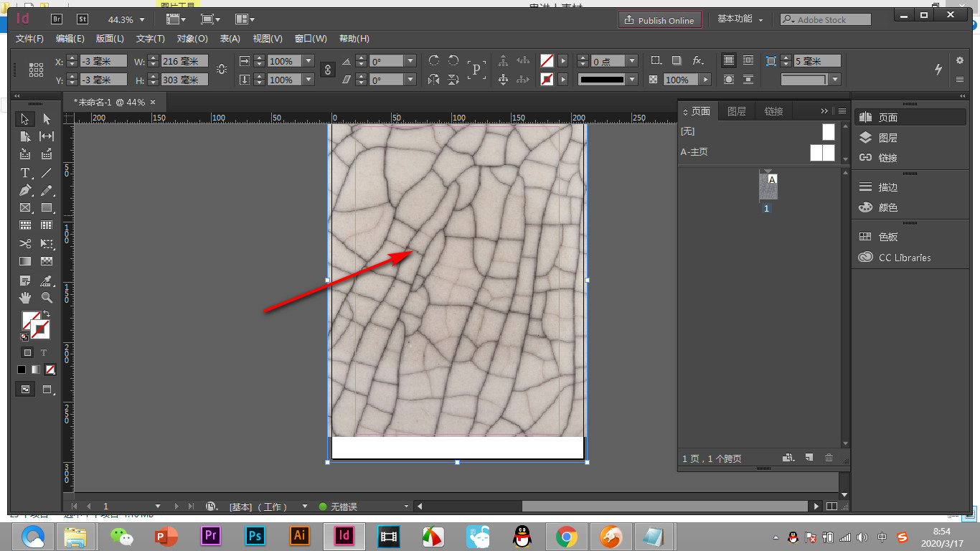Pick the Scissors tool
The image size is (980, 551).
click(25, 244)
